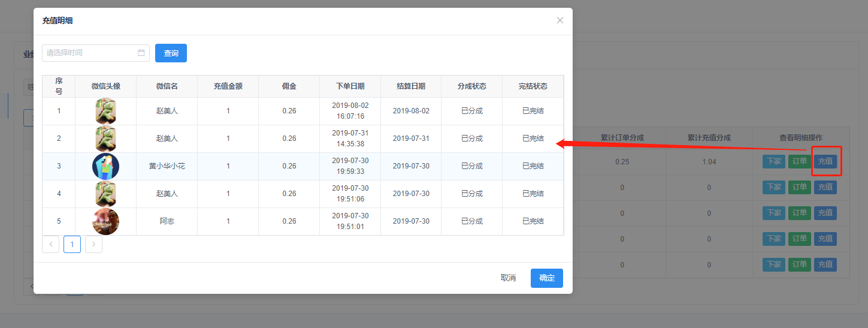
Task: Click order date 2019-07-30 19:59:33
Action: (350, 166)
